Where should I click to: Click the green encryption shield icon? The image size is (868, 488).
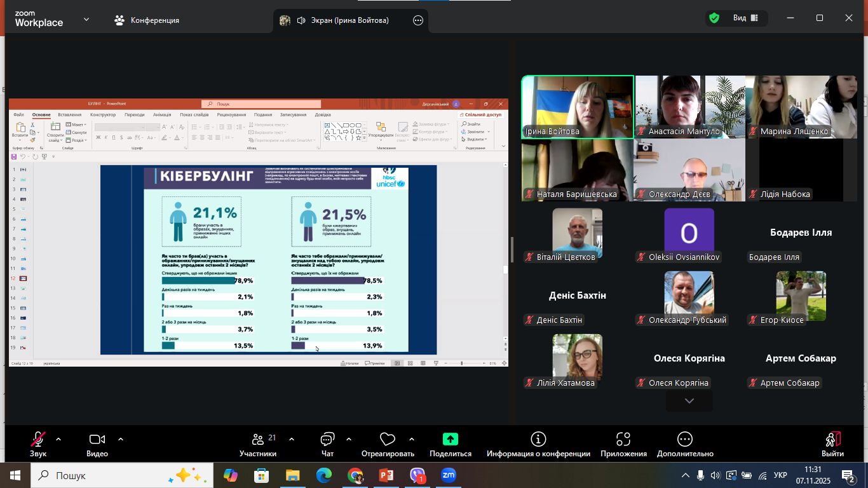click(x=714, y=18)
